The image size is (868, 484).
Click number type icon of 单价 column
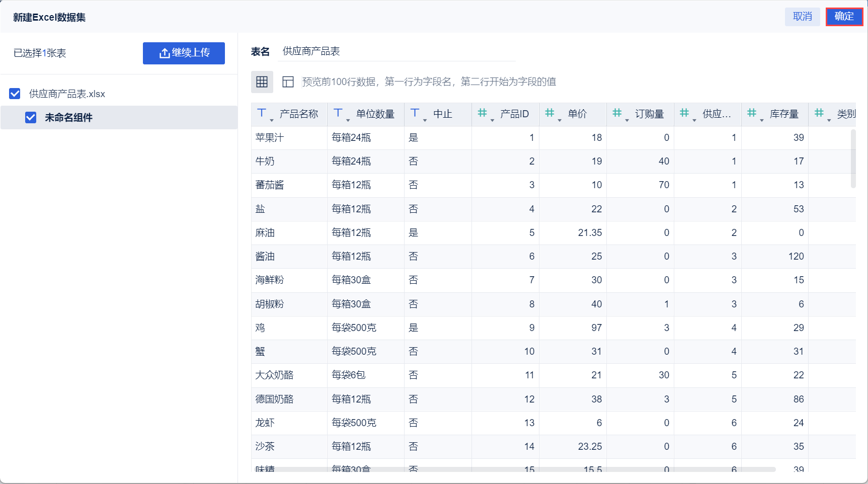(549, 113)
